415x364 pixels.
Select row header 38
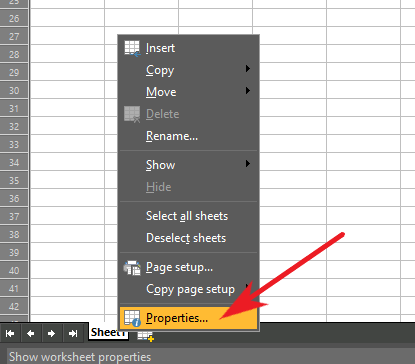[14, 234]
